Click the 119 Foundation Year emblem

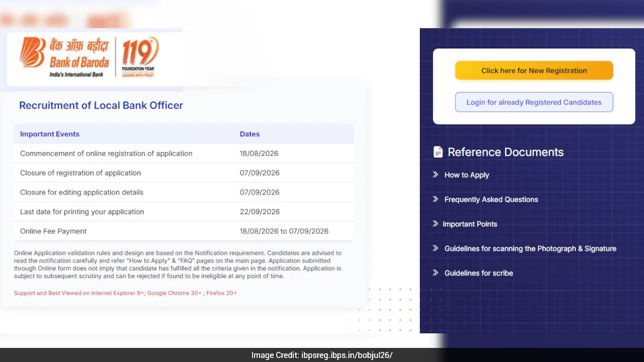pyautogui.click(x=140, y=57)
